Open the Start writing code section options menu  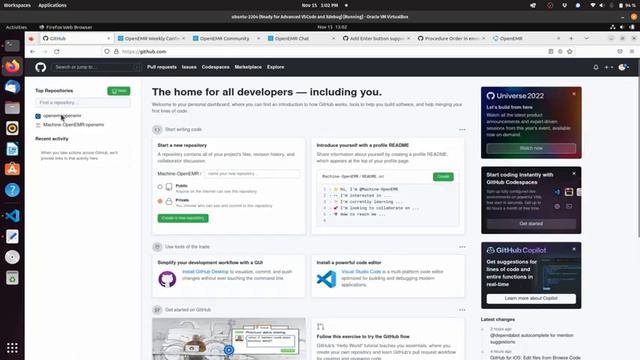[x=462, y=130]
